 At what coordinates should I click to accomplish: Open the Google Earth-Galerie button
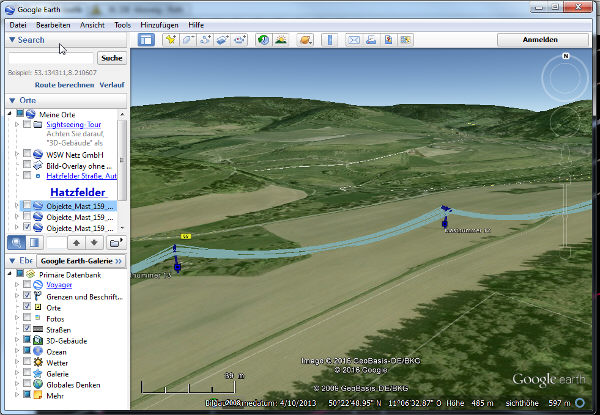coord(81,261)
